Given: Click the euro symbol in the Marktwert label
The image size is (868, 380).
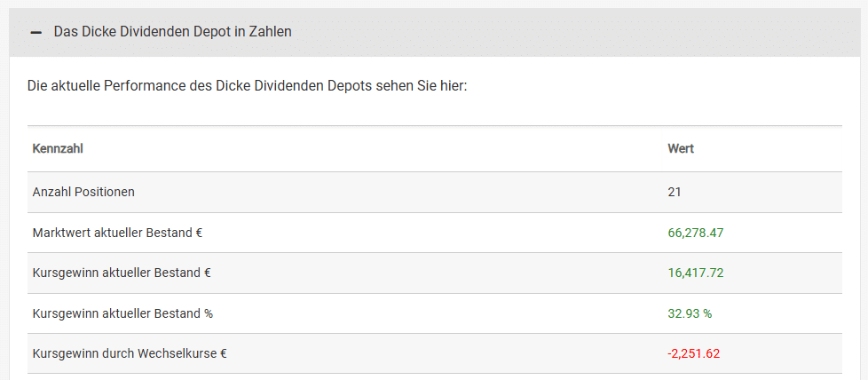Looking at the screenshot, I should tap(199, 233).
